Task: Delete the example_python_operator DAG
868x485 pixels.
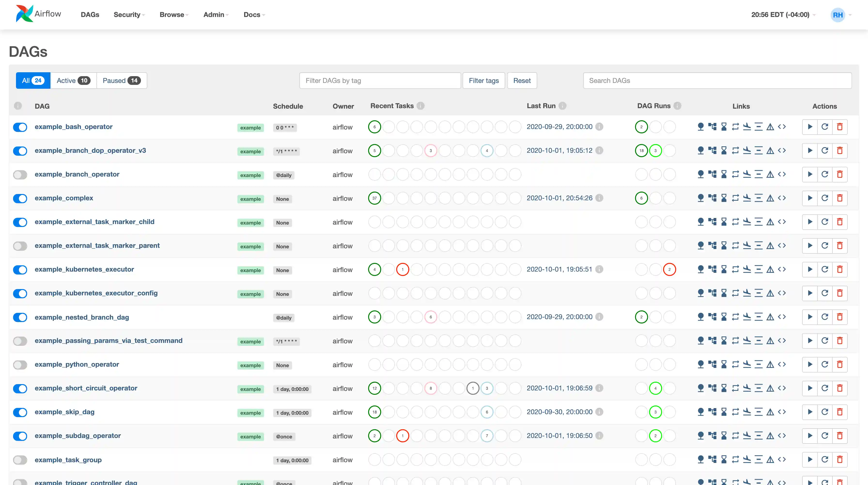Action: click(x=840, y=364)
